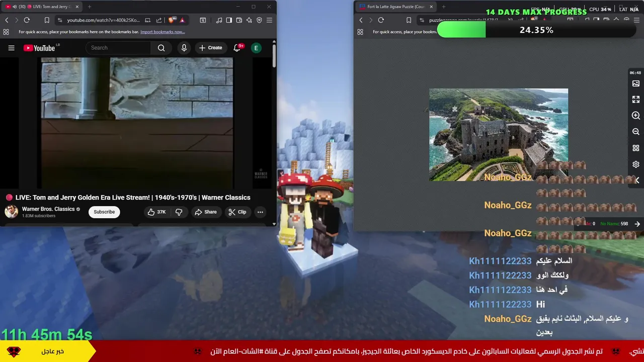The height and width of the screenshot is (362, 644).
Task: Click the 'No Name: 598' score text
Action: 614,224
